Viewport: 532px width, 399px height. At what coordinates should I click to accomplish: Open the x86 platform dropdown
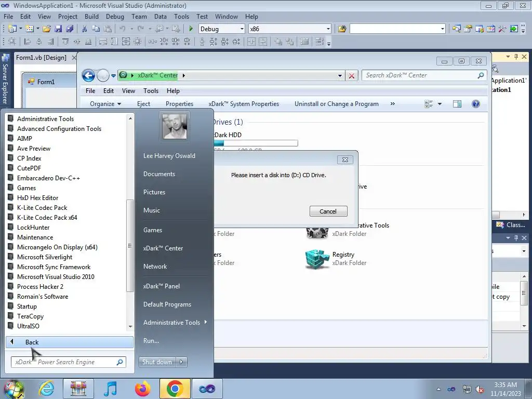328,29
